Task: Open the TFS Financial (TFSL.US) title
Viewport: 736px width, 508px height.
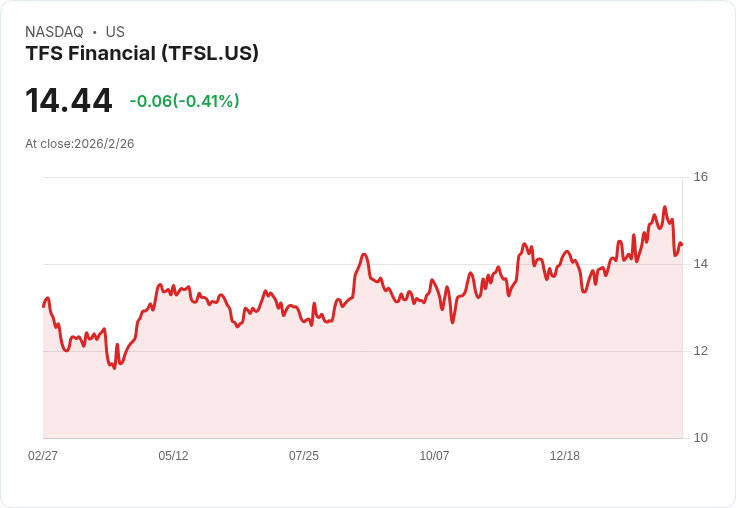Action: (x=142, y=53)
